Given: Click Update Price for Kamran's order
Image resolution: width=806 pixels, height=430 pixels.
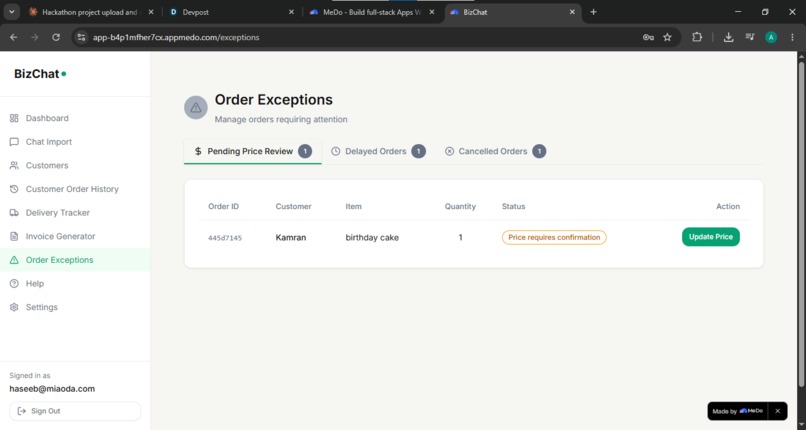Looking at the screenshot, I should 710,237.
